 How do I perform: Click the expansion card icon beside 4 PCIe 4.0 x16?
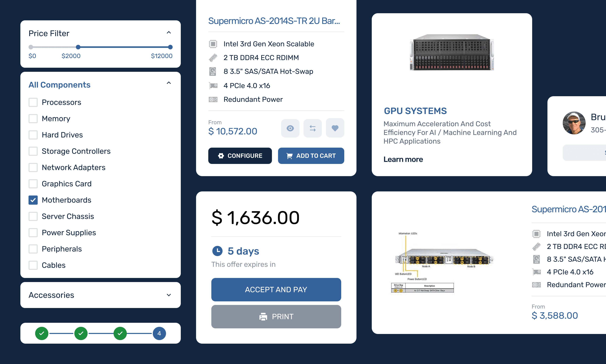[213, 86]
